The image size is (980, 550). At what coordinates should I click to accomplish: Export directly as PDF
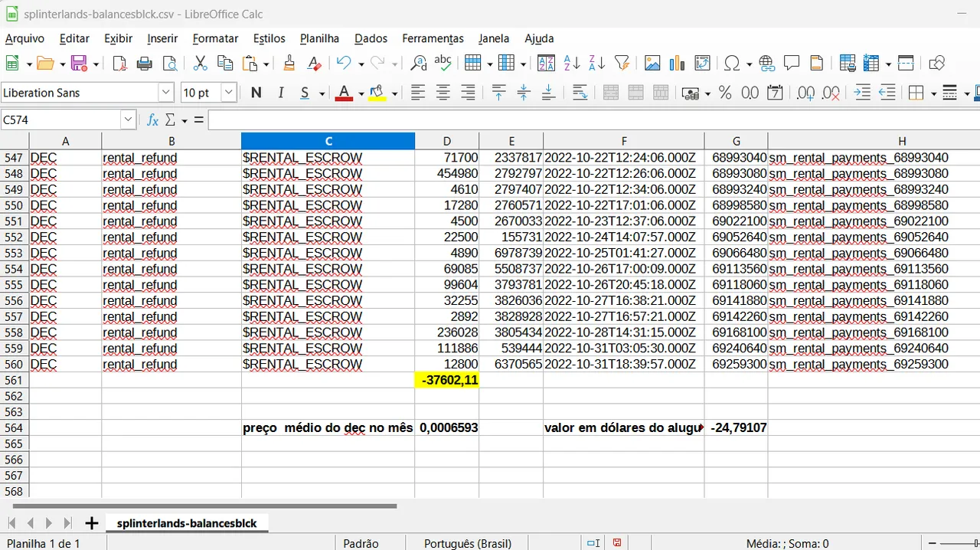tap(119, 64)
